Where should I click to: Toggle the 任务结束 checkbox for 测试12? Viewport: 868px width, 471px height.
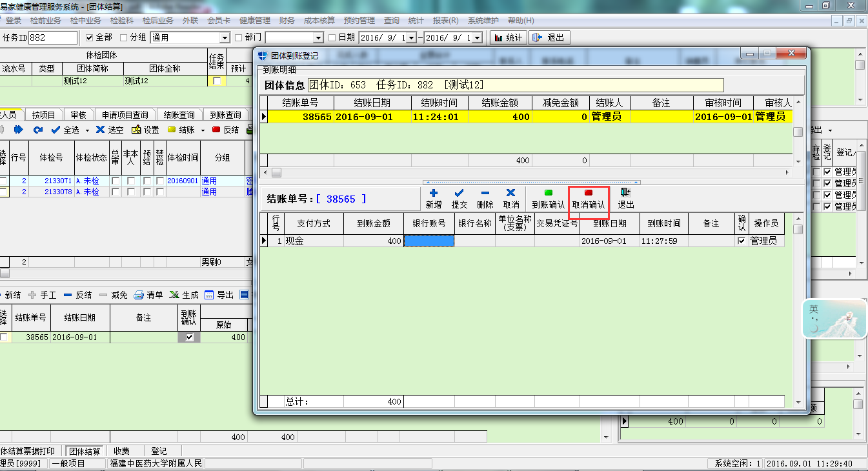click(x=217, y=81)
